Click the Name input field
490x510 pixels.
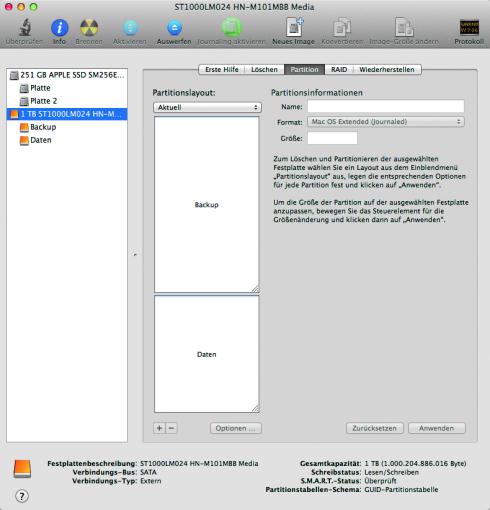tap(386, 106)
